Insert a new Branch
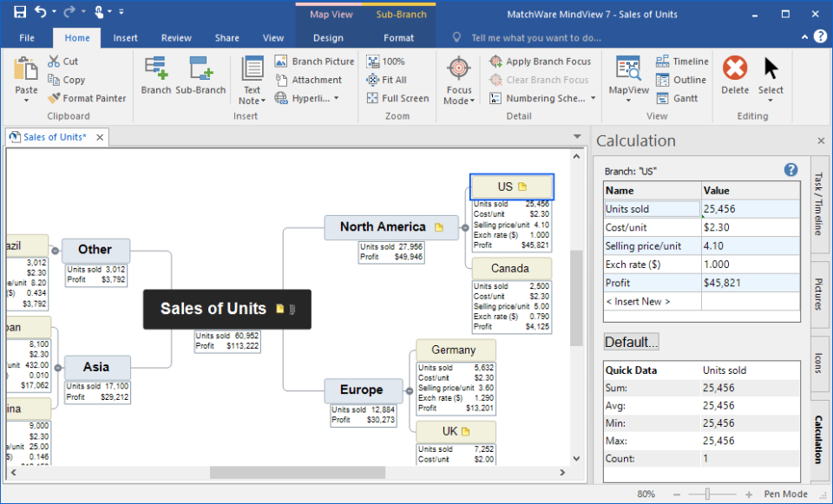 coord(156,78)
